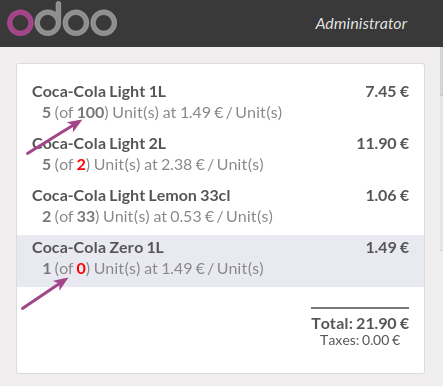Select Coca-Cola Light Lemon 33cl line
The height and width of the screenshot is (386, 443).
220,206
